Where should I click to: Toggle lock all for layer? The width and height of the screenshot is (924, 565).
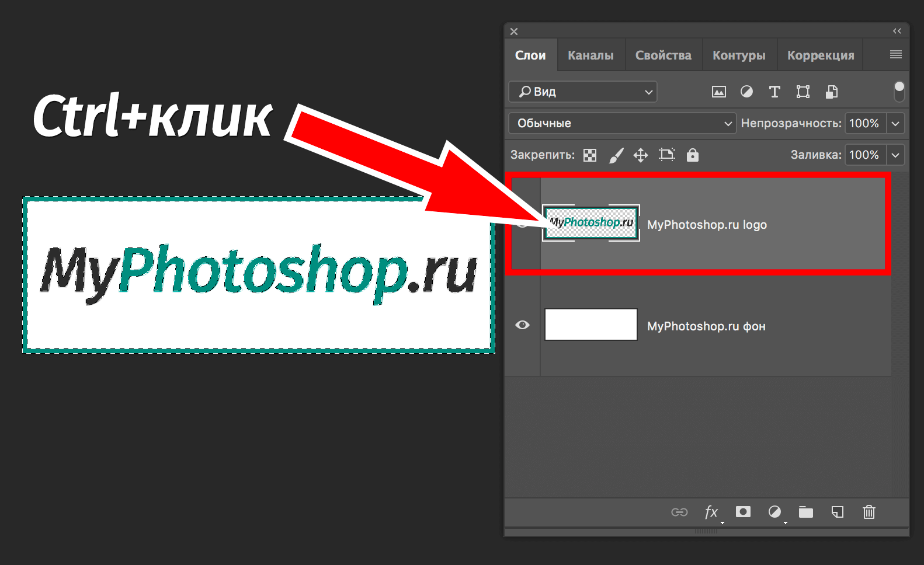click(692, 155)
